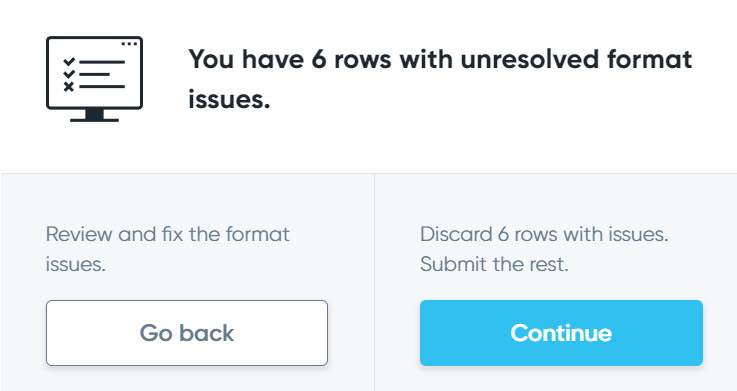This screenshot has height=391, width=737.
Task: Click the first checkmark in monitor icon
Action: (69, 62)
